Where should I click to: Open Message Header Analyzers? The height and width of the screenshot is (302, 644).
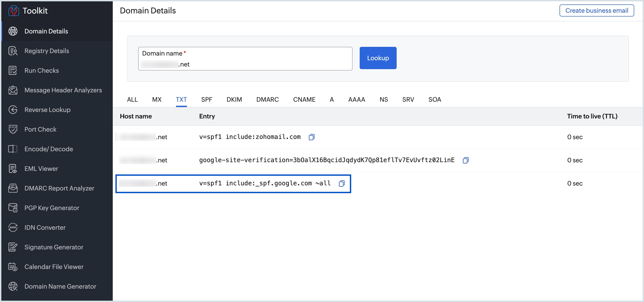click(x=63, y=90)
